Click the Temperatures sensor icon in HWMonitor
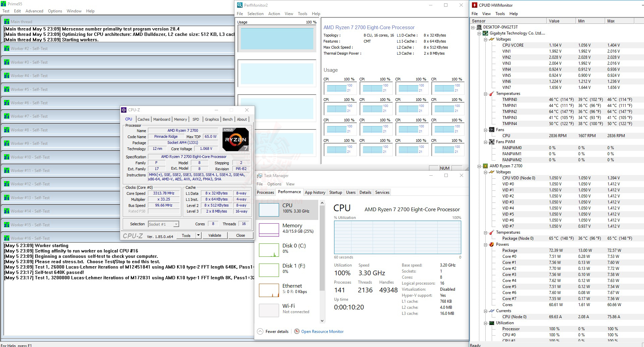The width and height of the screenshot is (644, 347). 491,93
